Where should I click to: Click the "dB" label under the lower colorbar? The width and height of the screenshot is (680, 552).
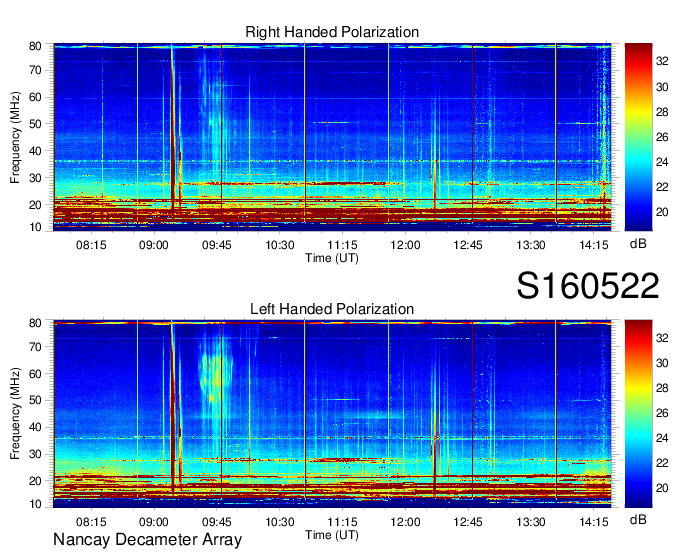pyautogui.click(x=638, y=519)
